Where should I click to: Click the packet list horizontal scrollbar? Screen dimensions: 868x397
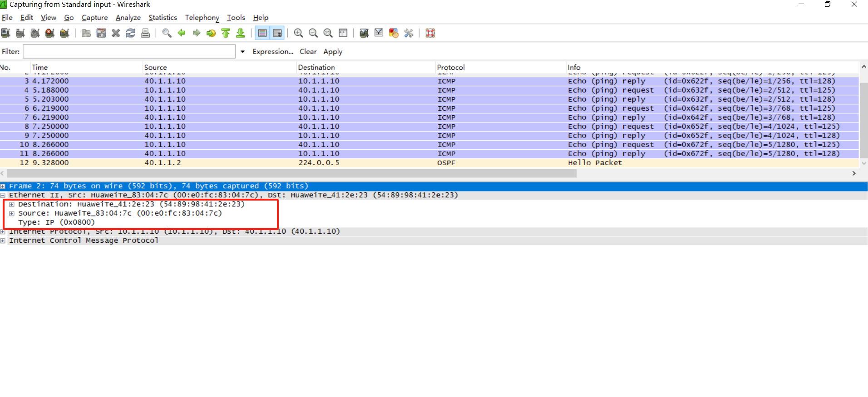[x=291, y=173]
